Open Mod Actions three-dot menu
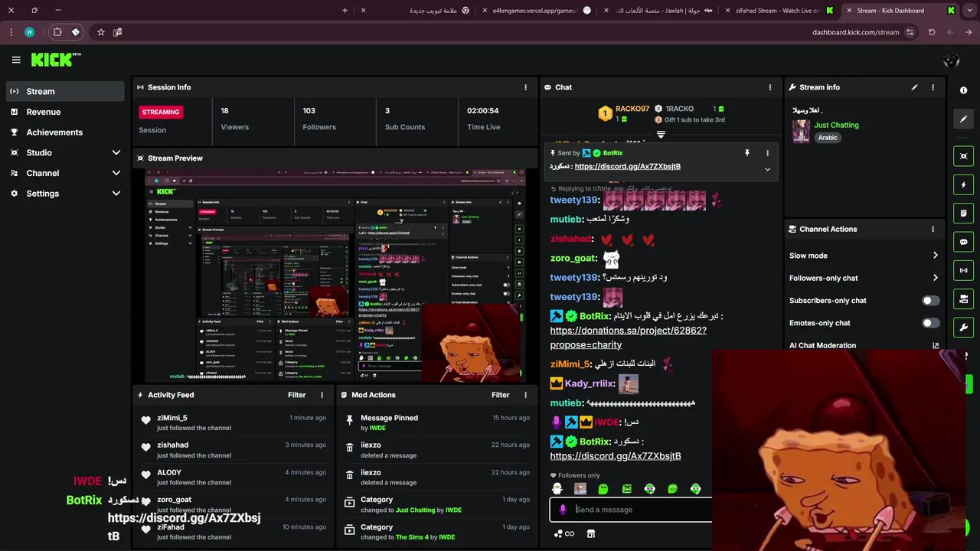The width and height of the screenshot is (980, 551). (525, 395)
